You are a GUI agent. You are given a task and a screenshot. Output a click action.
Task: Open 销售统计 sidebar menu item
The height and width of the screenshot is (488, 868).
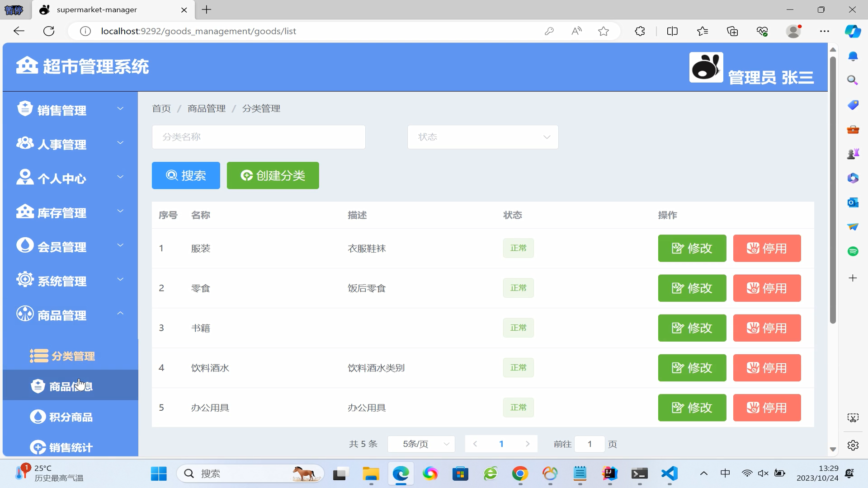tap(71, 447)
